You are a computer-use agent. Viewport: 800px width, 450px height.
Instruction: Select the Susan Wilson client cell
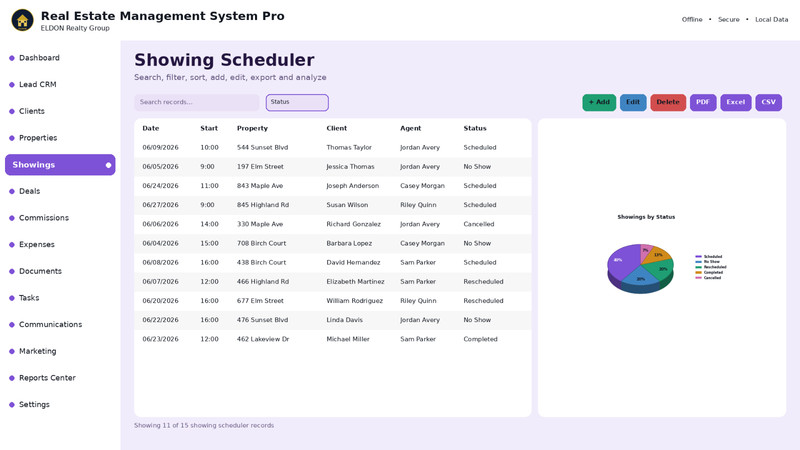pos(347,205)
